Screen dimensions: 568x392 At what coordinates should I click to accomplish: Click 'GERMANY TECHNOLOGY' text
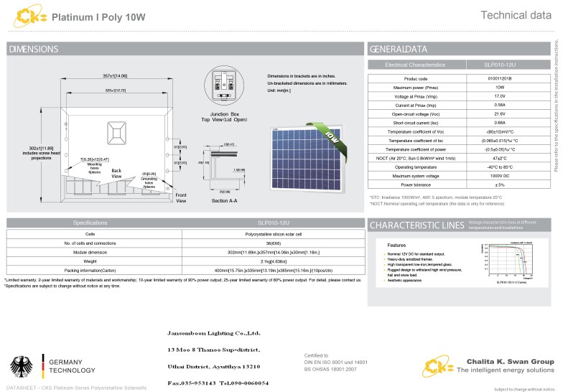click(x=72, y=366)
